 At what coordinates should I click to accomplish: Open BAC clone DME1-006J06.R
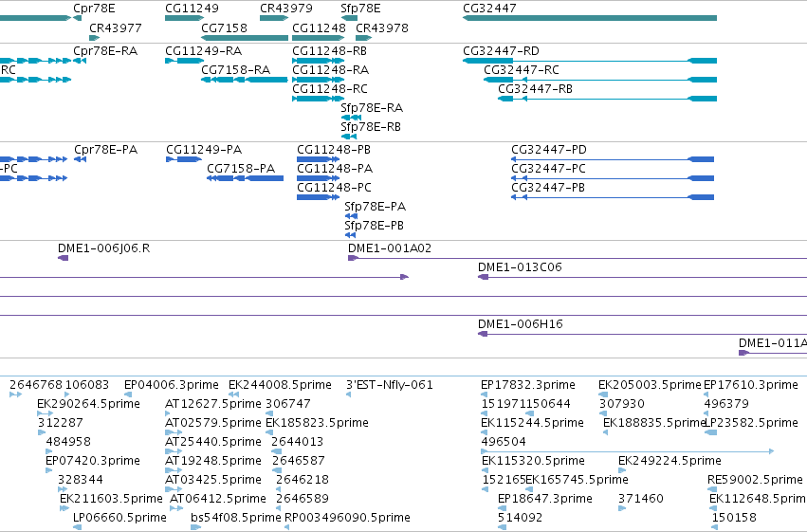[x=103, y=248]
